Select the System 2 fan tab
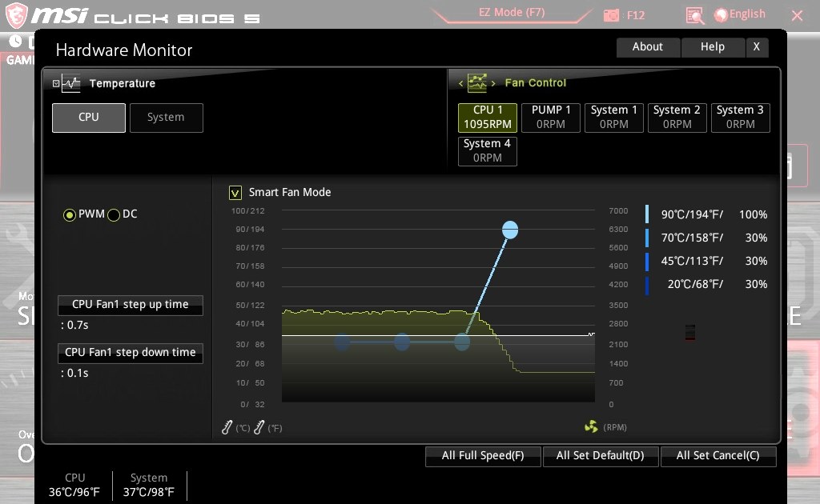This screenshot has height=504, width=820. coord(677,118)
